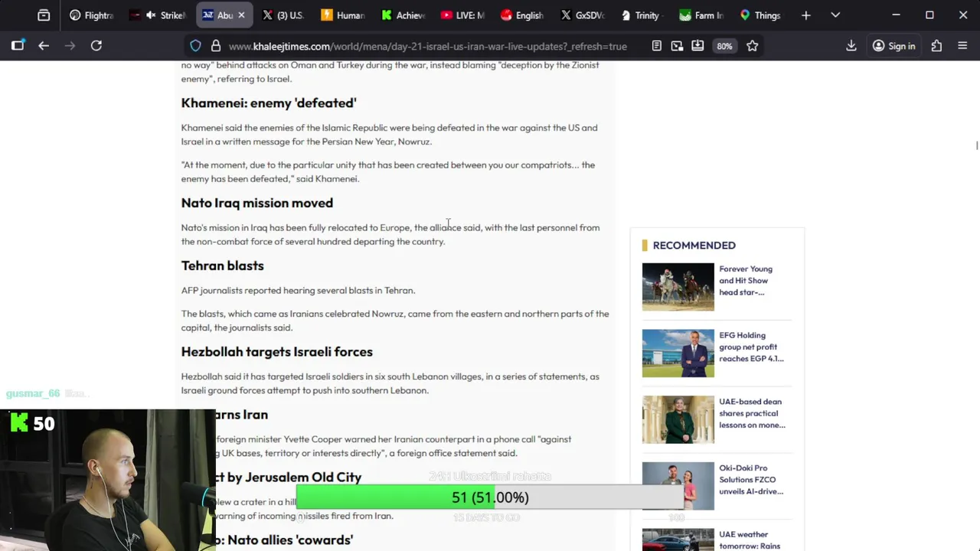Viewport: 980px width, 551px height.
Task: Open UAE weather tomorrow article
Action: coord(750,540)
